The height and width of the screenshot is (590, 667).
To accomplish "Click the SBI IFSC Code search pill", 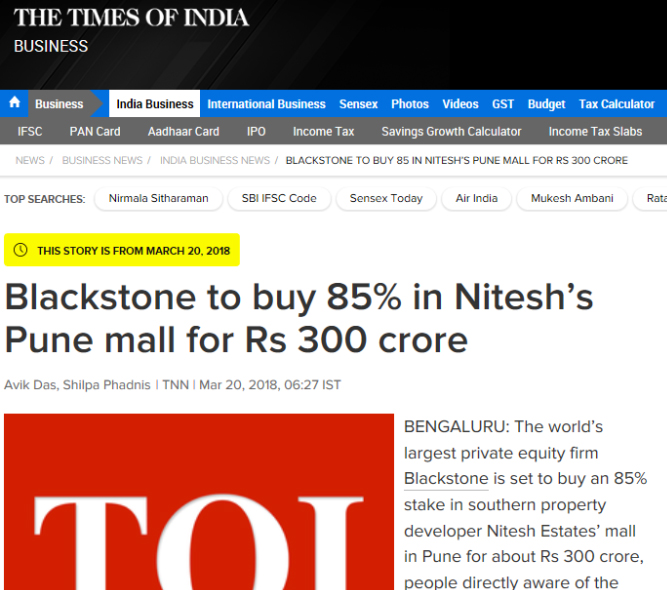I will tap(279, 199).
